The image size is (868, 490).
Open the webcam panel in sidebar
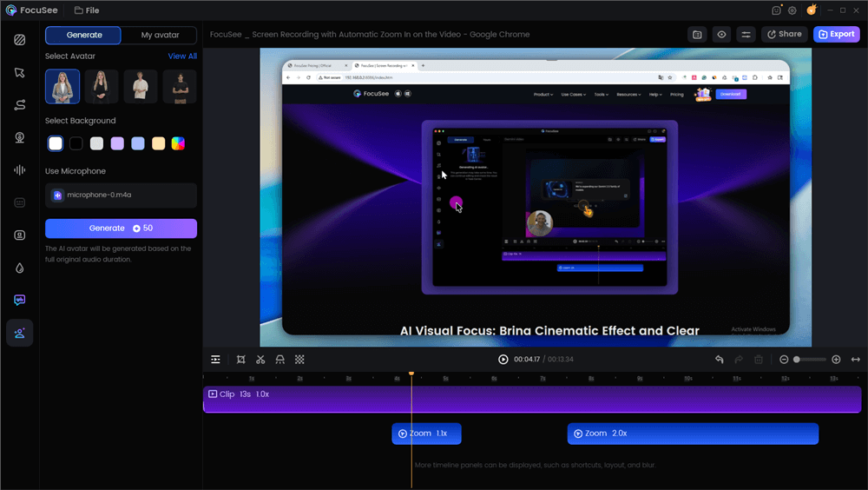19,137
